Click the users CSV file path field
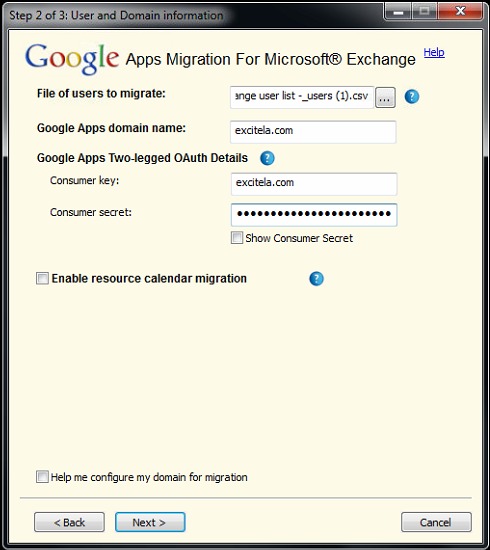The height and width of the screenshot is (550, 490). pyautogui.click(x=302, y=97)
